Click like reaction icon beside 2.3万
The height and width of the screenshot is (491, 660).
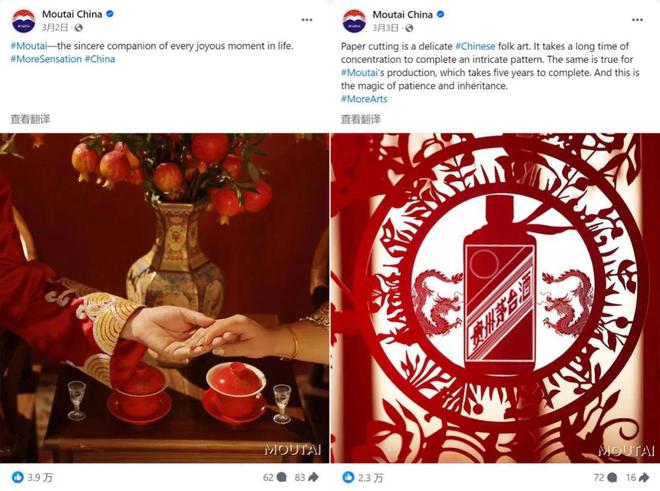click(349, 477)
